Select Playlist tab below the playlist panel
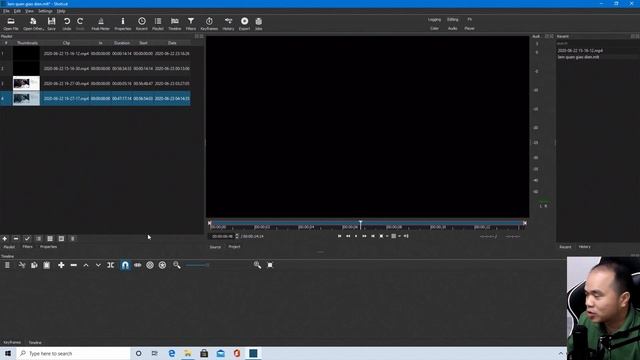Viewport: 640px width, 360px height. pyautogui.click(x=9, y=247)
